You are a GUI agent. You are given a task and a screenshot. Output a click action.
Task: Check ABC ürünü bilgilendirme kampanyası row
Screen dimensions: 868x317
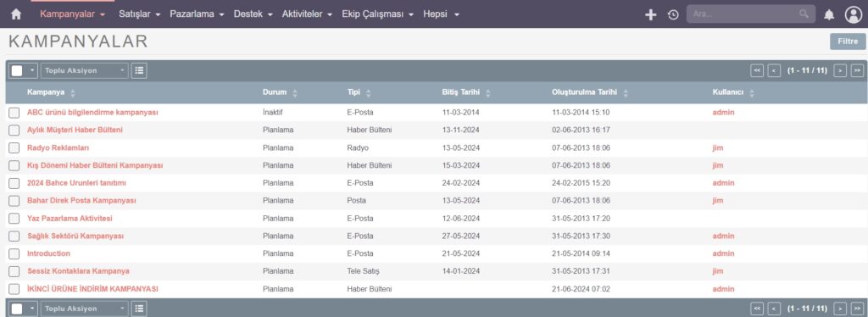click(x=14, y=112)
